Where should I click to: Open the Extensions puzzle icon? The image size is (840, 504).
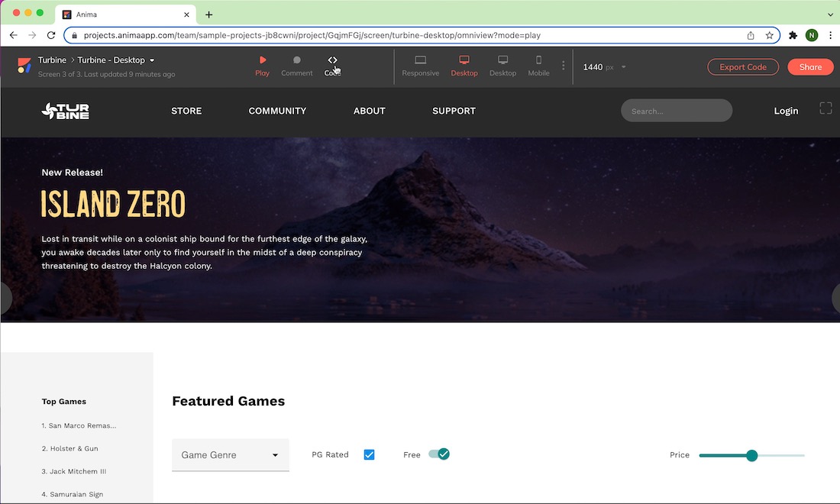(793, 35)
